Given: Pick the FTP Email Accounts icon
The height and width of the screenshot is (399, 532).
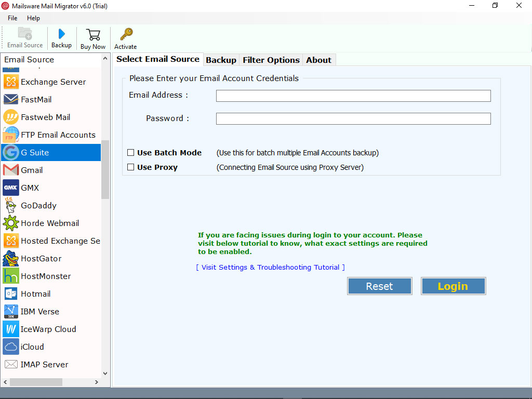Looking at the screenshot, I should (11, 135).
